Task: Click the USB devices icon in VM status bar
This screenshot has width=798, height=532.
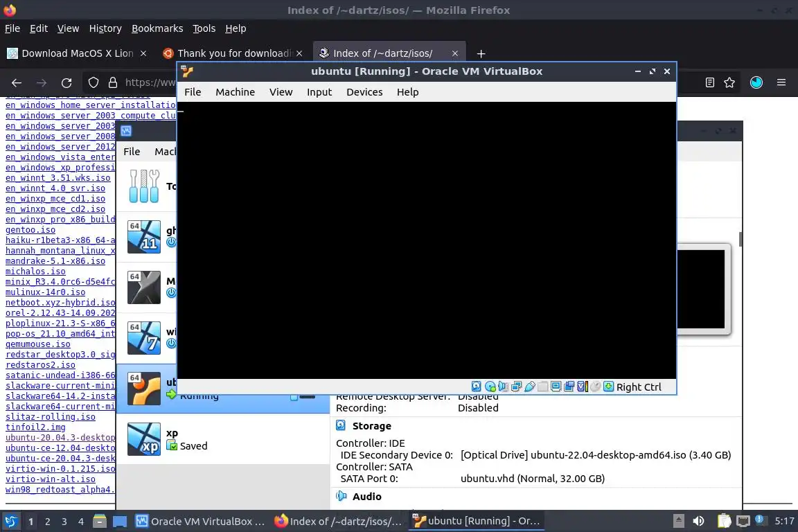Action: [x=530, y=387]
